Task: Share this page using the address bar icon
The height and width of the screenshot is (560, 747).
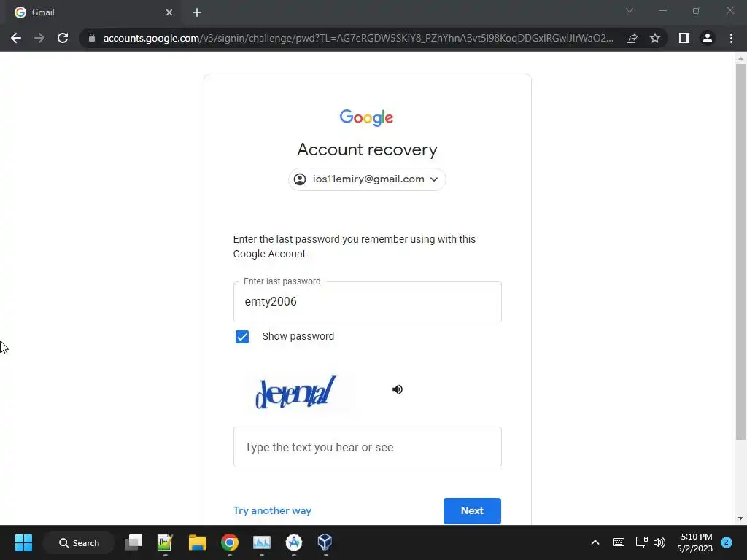Action: click(632, 38)
